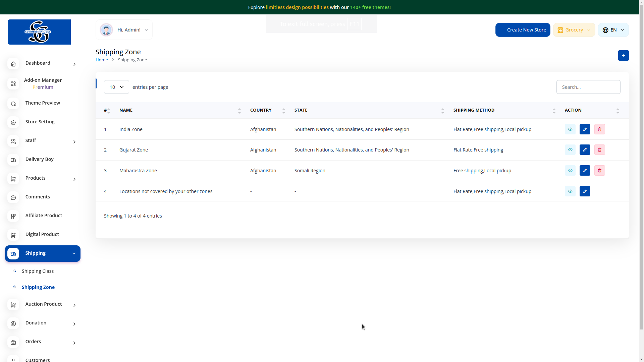
Task: Open the EN language dropdown
Action: tap(613, 30)
